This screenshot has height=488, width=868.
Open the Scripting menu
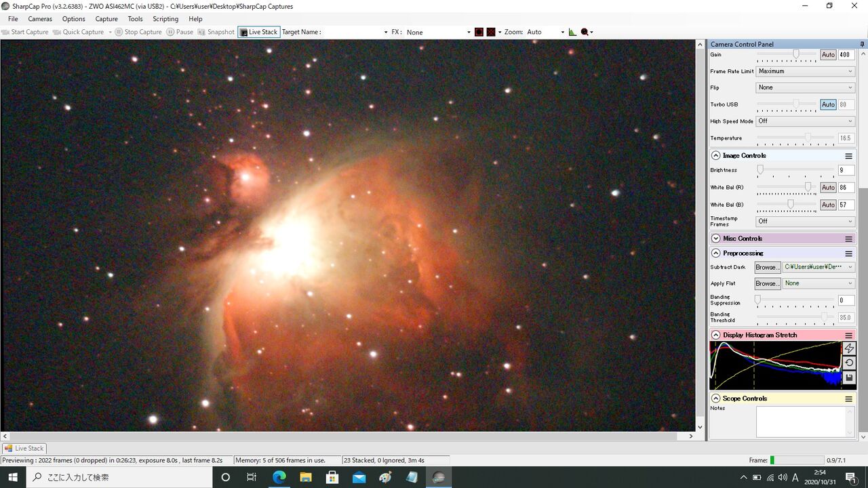pyautogui.click(x=165, y=19)
